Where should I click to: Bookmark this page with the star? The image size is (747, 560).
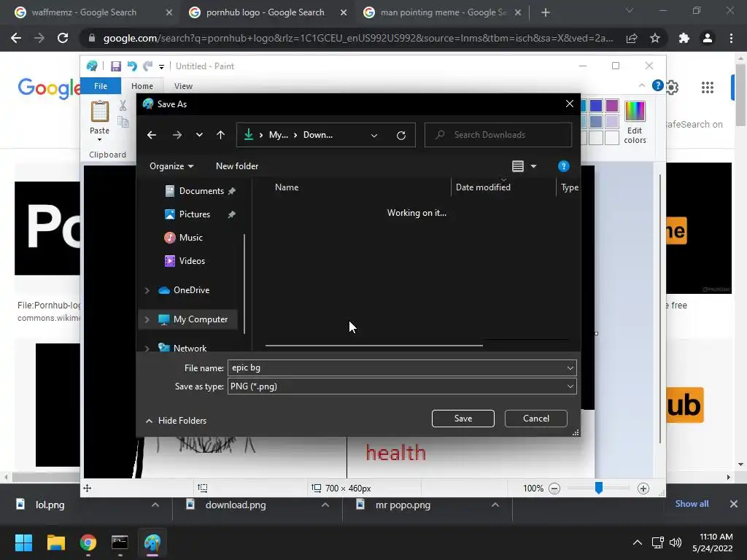655,38
